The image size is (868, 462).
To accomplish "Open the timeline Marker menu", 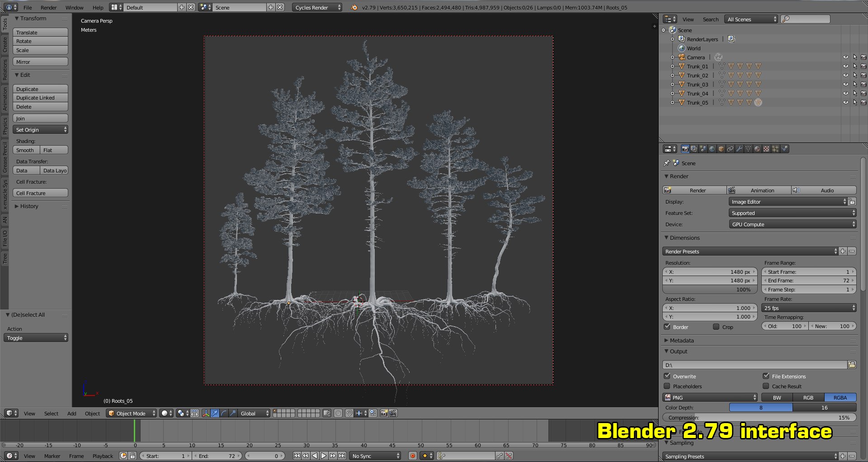I will click(52, 456).
